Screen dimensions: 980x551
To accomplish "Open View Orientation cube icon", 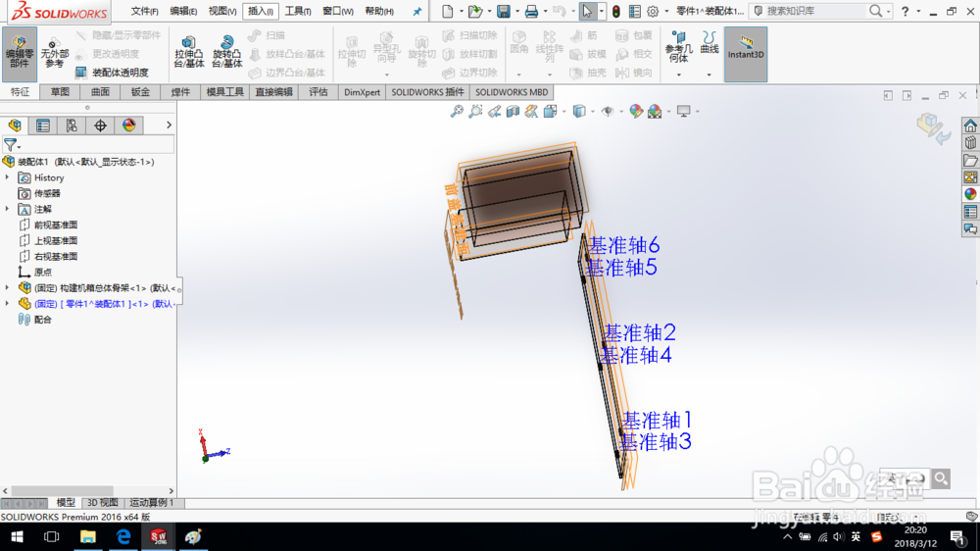I will point(550,112).
